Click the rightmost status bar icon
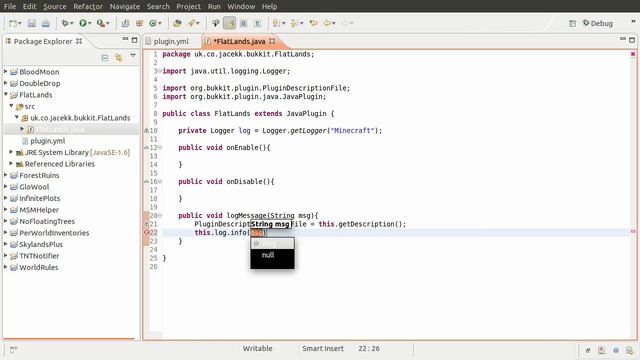This screenshot has height=360, width=640. click(x=629, y=350)
